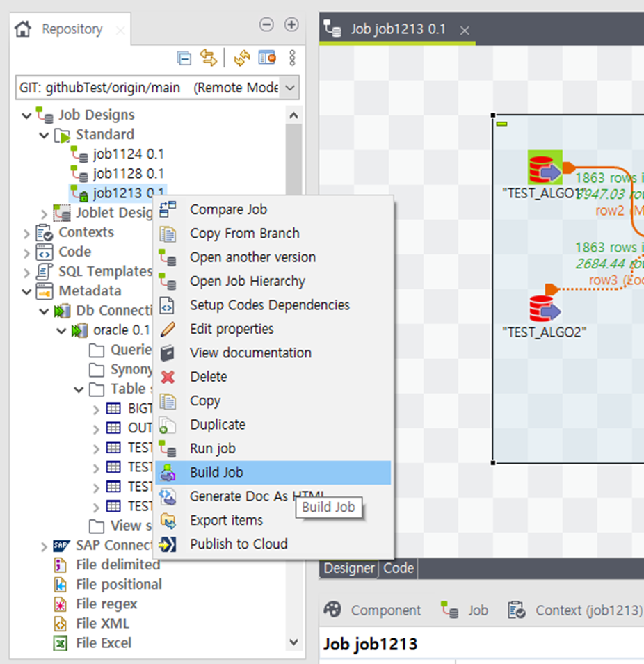
Task: Click the File Excel metadata icon
Action: point(61,643)
